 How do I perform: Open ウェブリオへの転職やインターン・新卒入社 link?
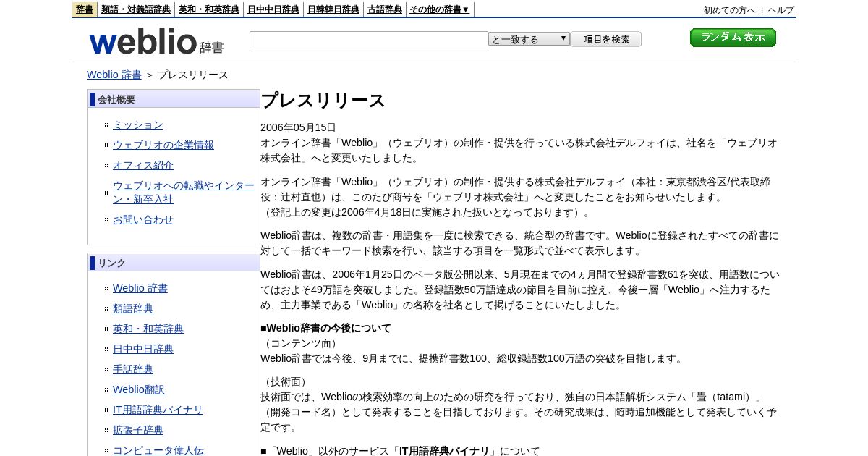click(x=184, y=192)
